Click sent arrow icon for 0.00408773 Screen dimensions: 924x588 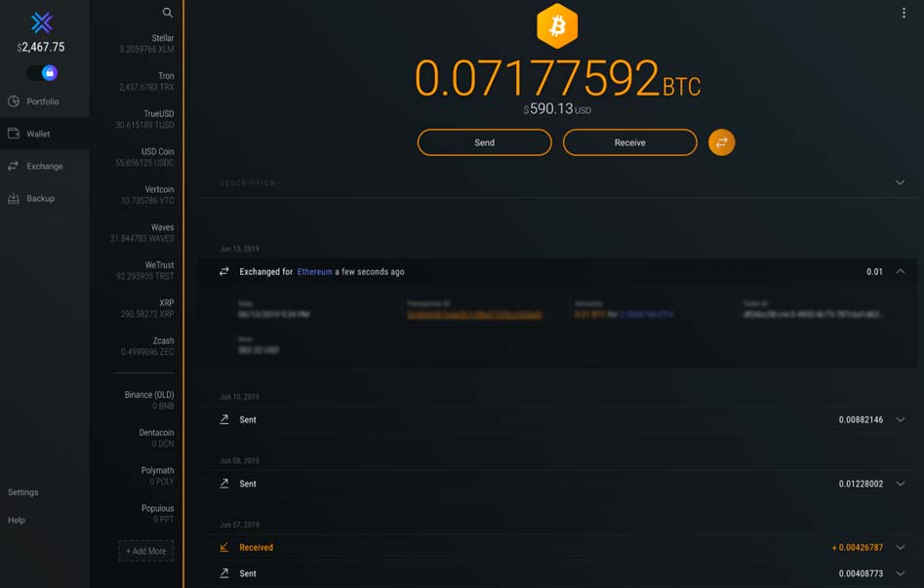click(224, 573)
